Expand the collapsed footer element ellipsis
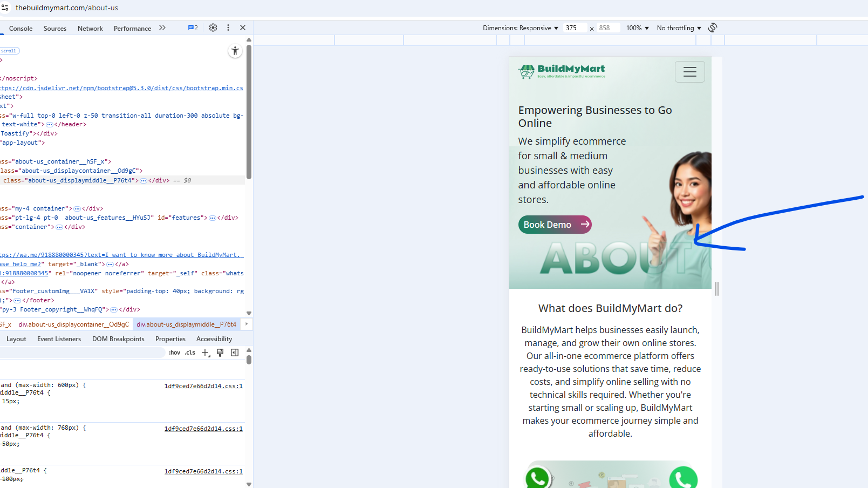 (x=17, y=301)
